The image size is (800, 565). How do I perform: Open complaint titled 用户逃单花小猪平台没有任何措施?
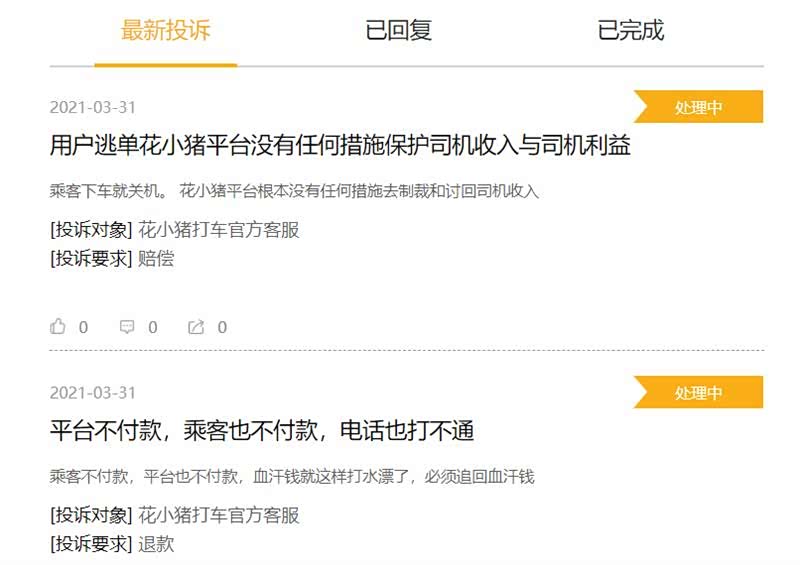[340, 145]
